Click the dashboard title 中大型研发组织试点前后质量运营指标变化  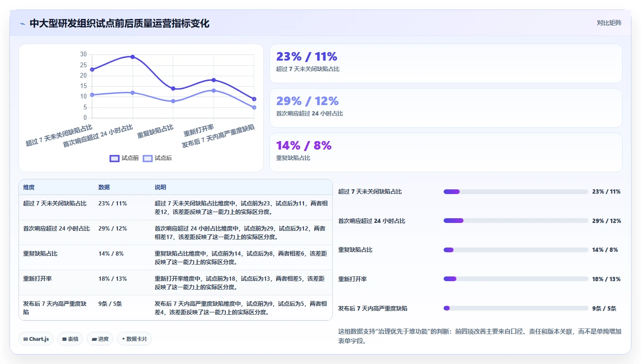point(119,24)
